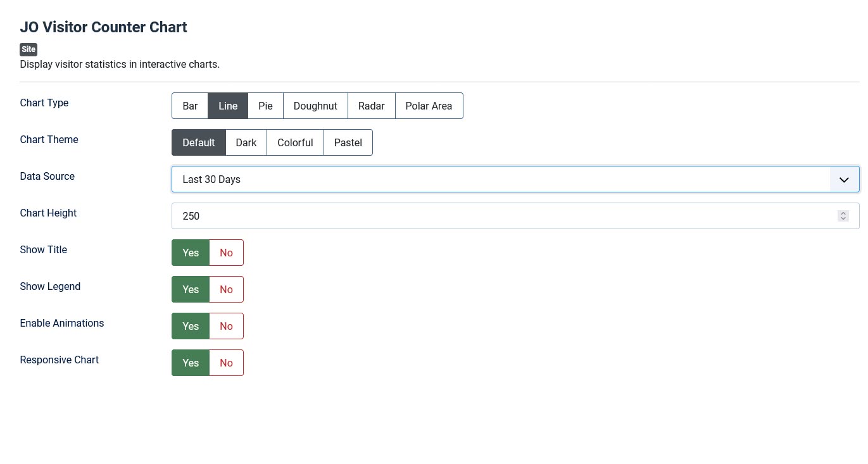
Task: Pick the Radar chart type
Action: click(371, 106)
